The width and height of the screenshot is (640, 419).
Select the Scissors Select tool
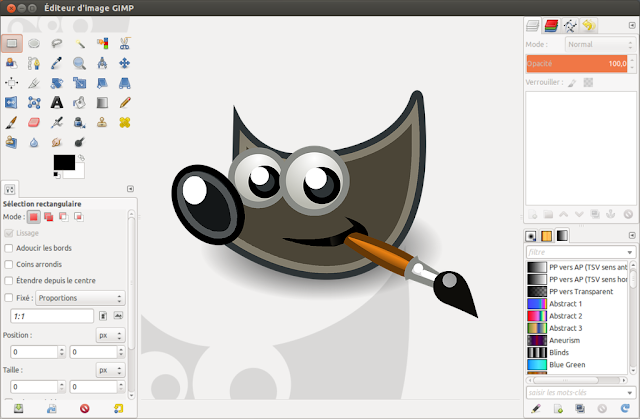point(124,43)
